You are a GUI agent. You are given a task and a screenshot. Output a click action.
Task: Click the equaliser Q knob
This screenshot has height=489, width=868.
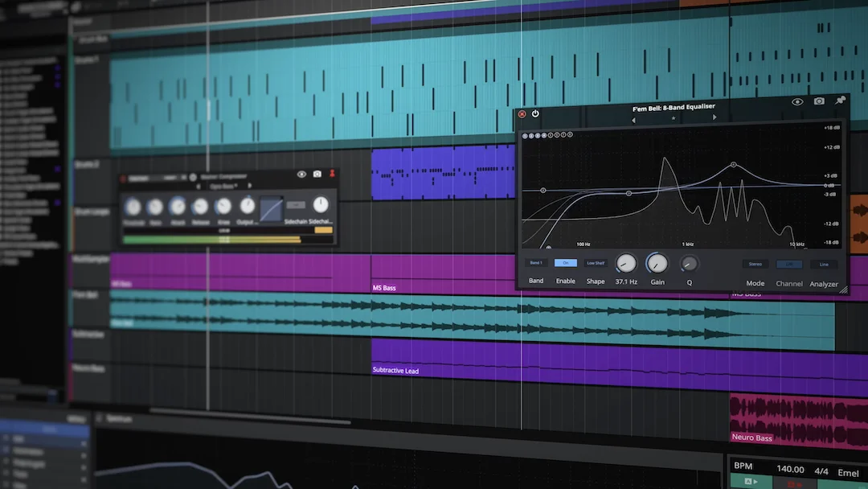689,264
